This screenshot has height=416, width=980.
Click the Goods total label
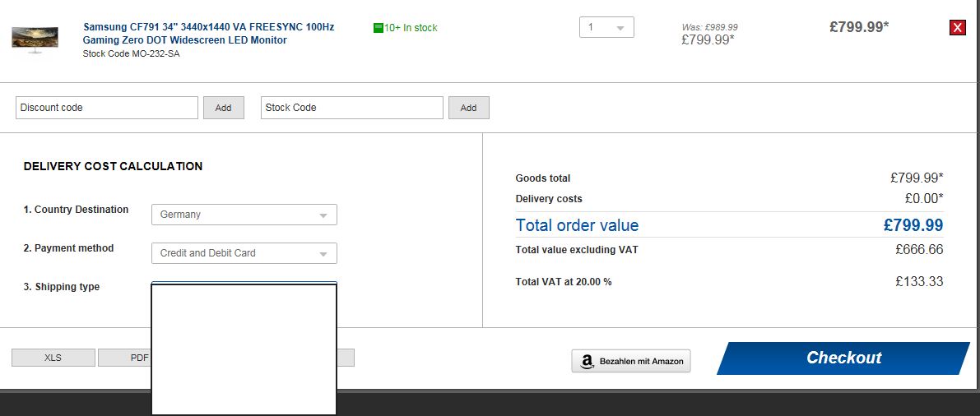[x=543, y=178]
